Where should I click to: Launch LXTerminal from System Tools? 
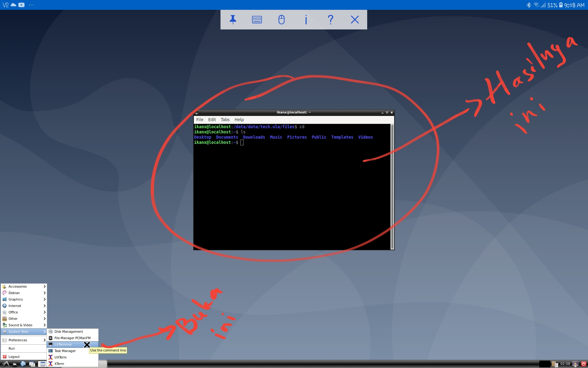(73, 344)
